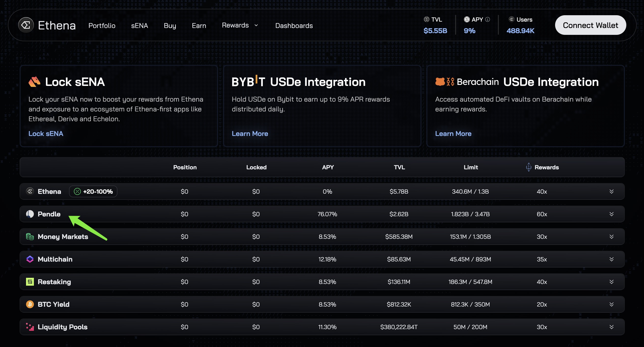
Task: Click the 60x rewards value for Pendle
Action: coord(542,214)
